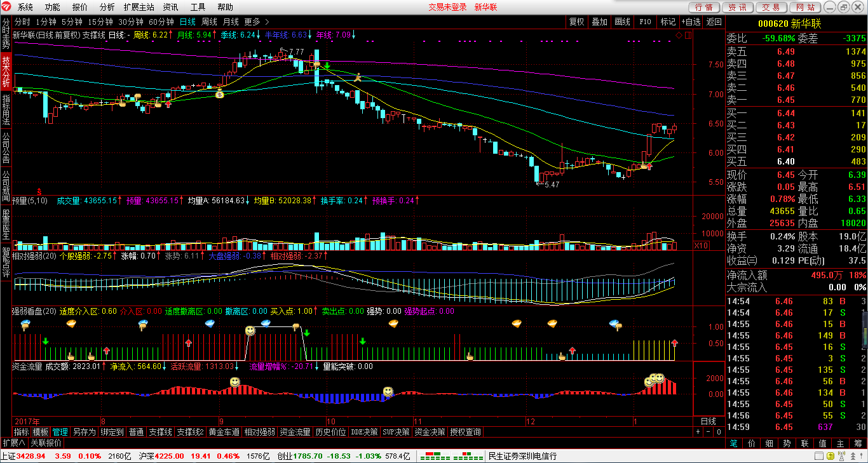Select the 30分钟 chart period
Screen dimensions: 868x463
point(131,22)
